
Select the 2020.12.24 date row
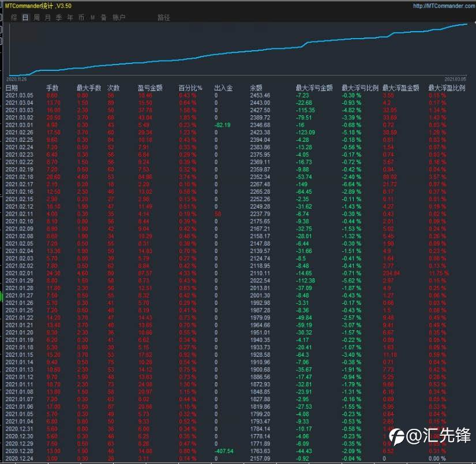pos(19,459)
